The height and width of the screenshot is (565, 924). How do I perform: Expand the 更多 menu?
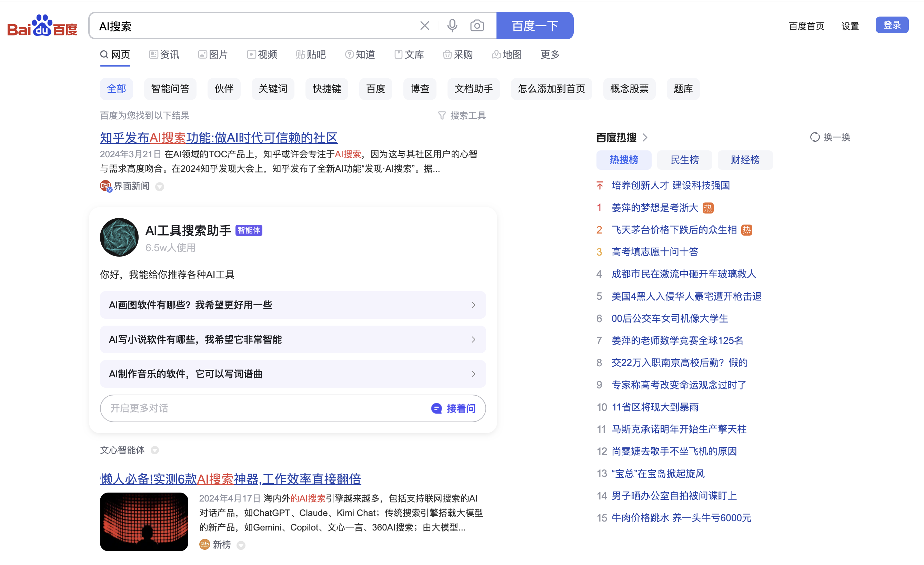click(x=550, y=55)
